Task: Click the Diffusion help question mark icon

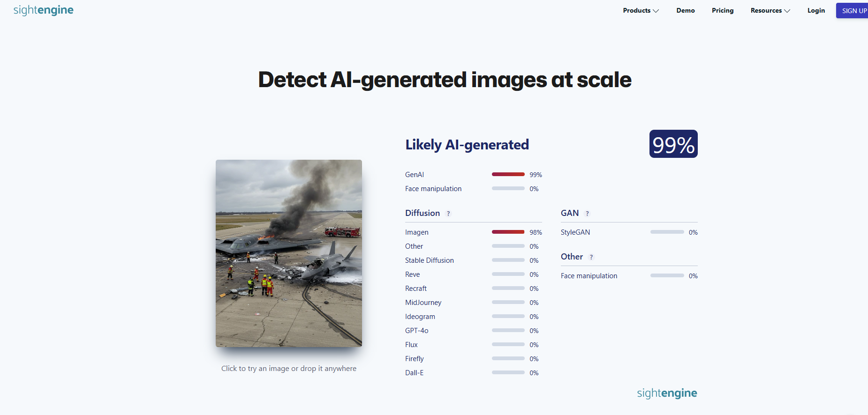Action: pos(448,214)
